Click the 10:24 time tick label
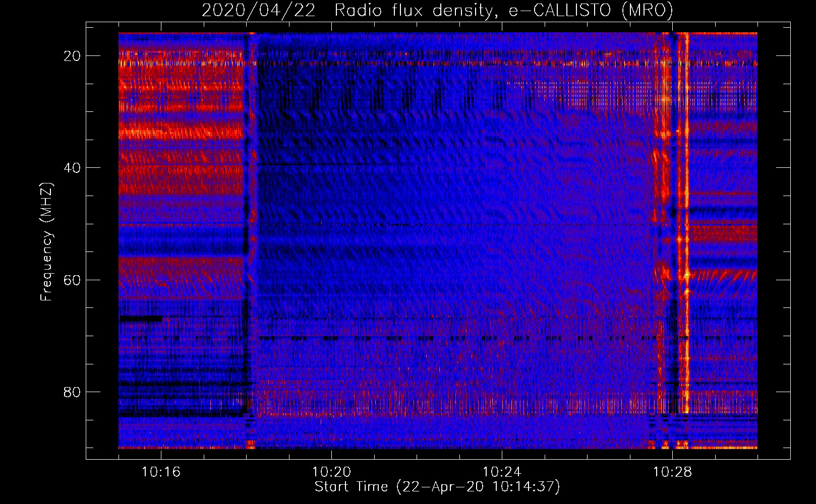816x504 pixels. point(502,472)
